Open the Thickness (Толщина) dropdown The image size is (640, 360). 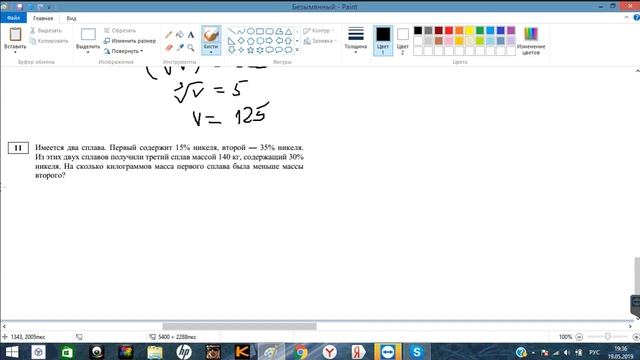[x=356, y=40]
